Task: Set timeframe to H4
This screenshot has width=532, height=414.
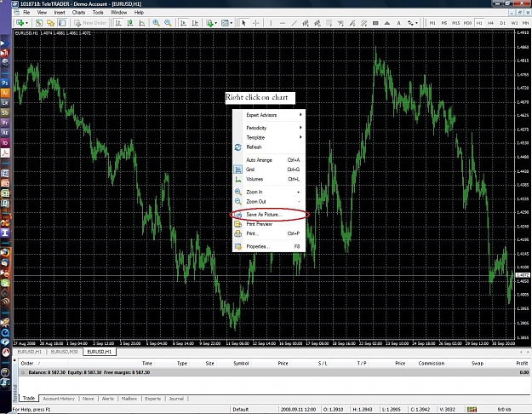Action: [x=490, y=23]
